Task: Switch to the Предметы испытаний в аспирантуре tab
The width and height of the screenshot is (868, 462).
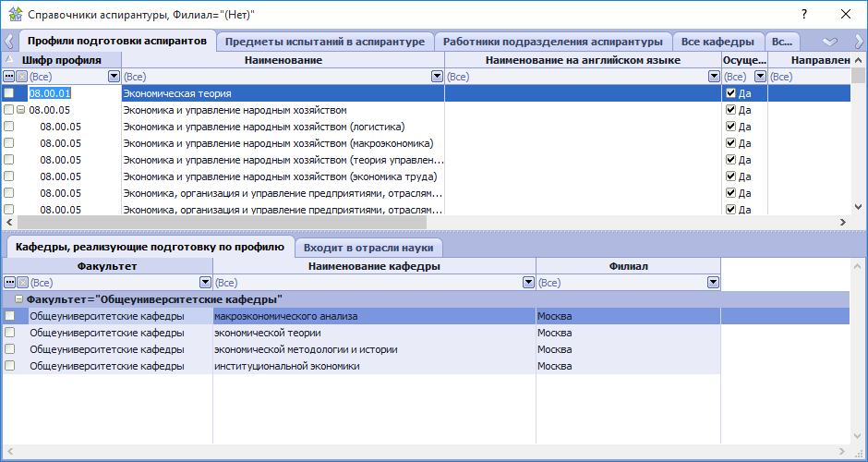Action: [325, 42]
